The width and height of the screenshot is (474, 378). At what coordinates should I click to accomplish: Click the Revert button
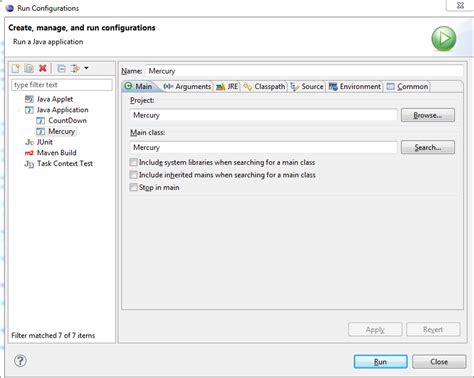(x=433, y=330)
